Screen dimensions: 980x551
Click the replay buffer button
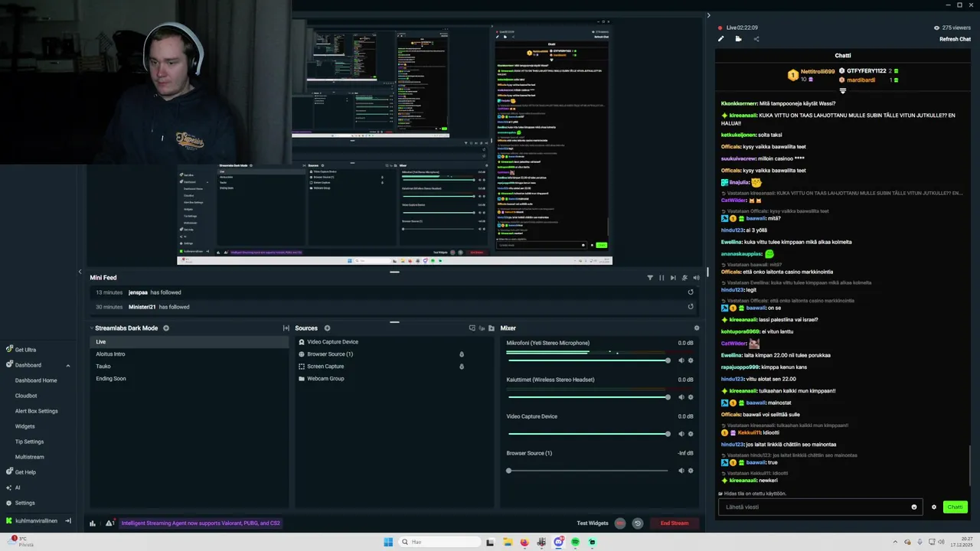click(x=637, y=523)
